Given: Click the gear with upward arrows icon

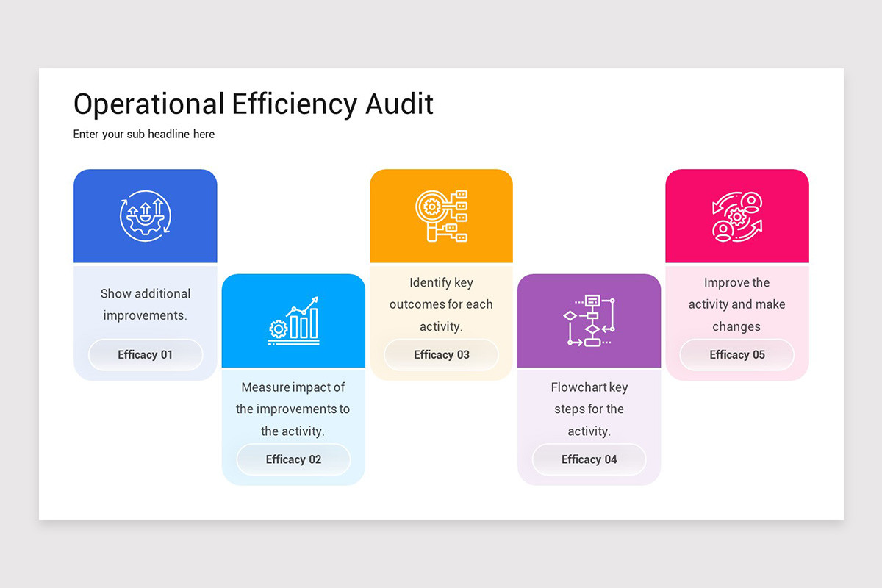Looking at the screenshot, I should pos(145,216).
